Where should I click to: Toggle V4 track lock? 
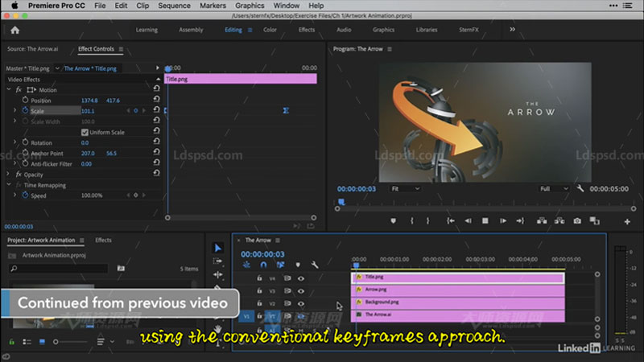coord(259,278)
